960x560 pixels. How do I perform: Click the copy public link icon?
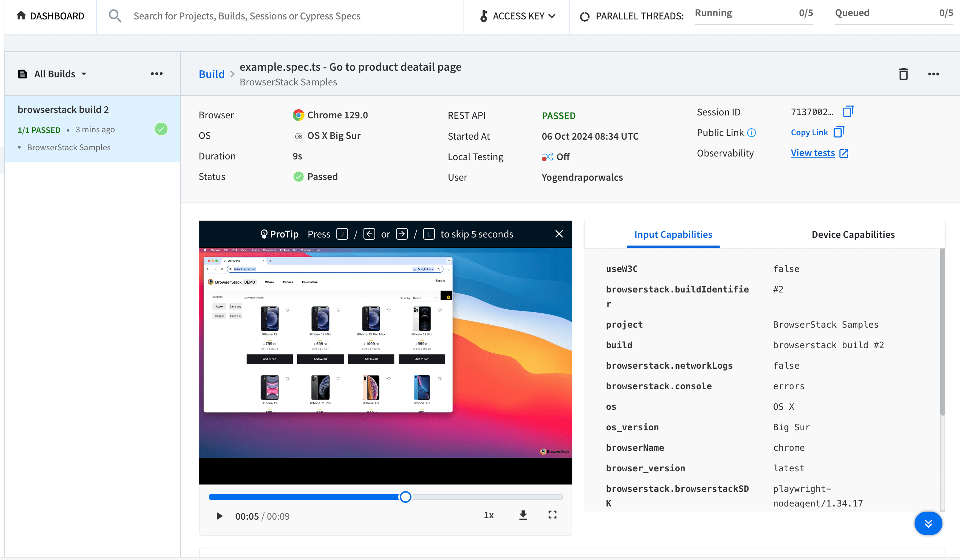coord(838,132)
